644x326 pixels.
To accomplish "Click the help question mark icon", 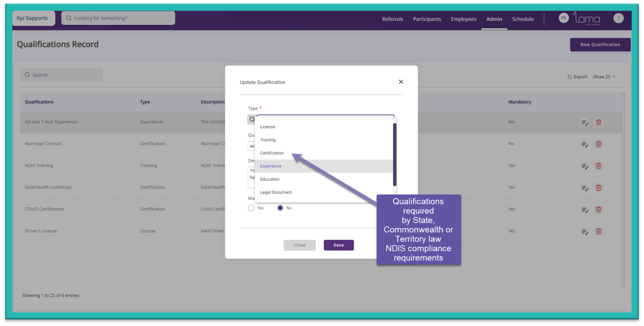I will tap(618, 18).
